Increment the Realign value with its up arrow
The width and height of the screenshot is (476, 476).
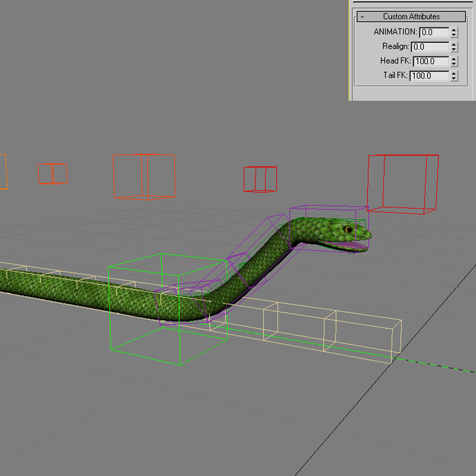pos(454,45)
